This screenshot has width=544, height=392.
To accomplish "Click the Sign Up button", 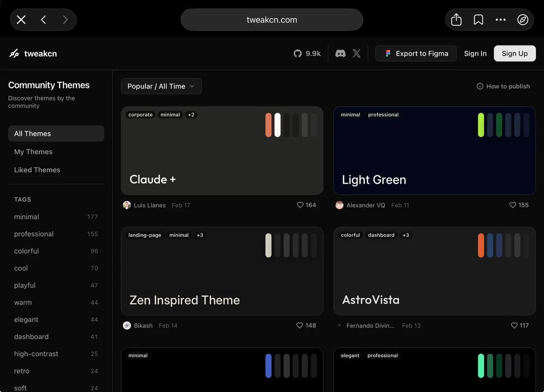I will coord(515,54).
